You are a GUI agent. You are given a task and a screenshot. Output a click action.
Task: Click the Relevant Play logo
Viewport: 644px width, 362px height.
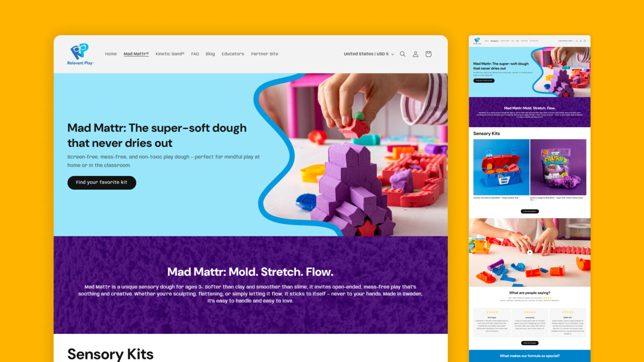(x=80, y=54)
